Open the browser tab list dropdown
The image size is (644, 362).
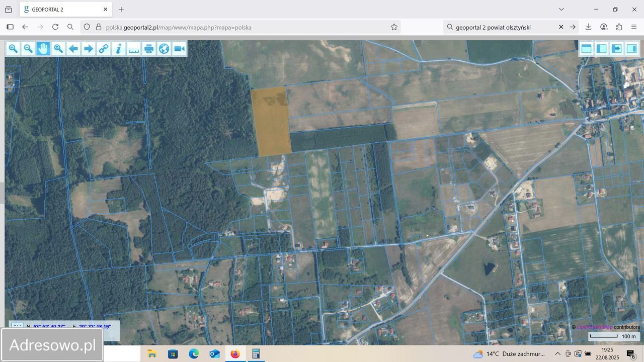[561, 9]
